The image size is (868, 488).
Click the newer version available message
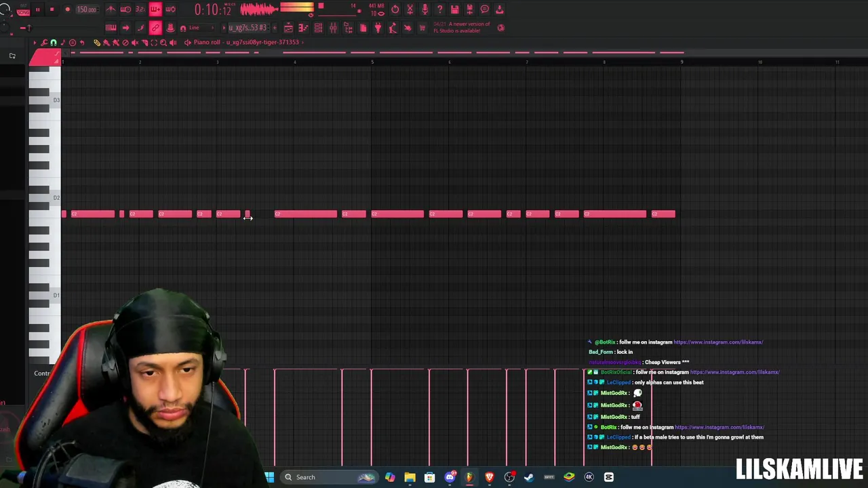click(462, 28)
